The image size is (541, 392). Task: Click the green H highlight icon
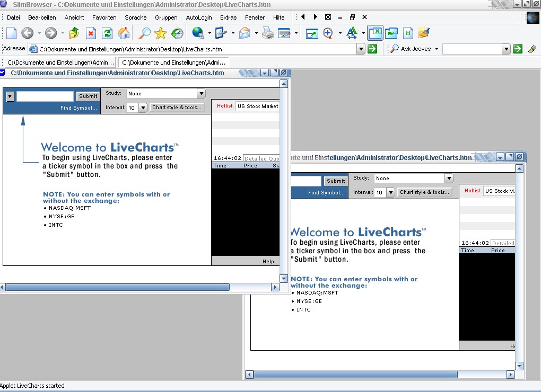coord(408,33)
